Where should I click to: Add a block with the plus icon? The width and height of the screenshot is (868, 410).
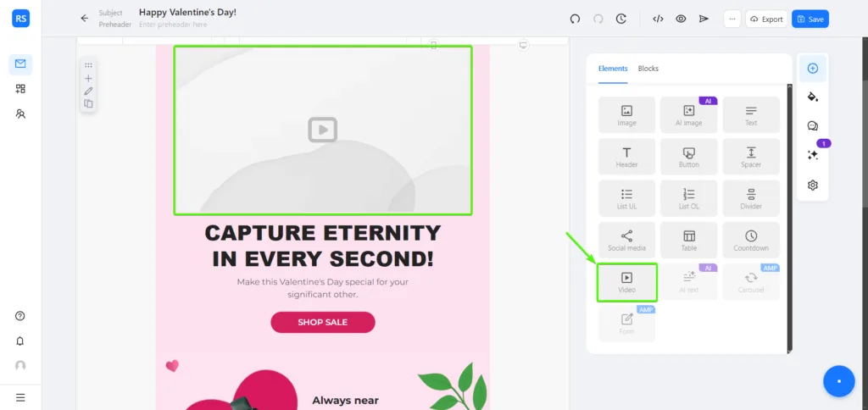pyautogui.click(x=88, y=79)
